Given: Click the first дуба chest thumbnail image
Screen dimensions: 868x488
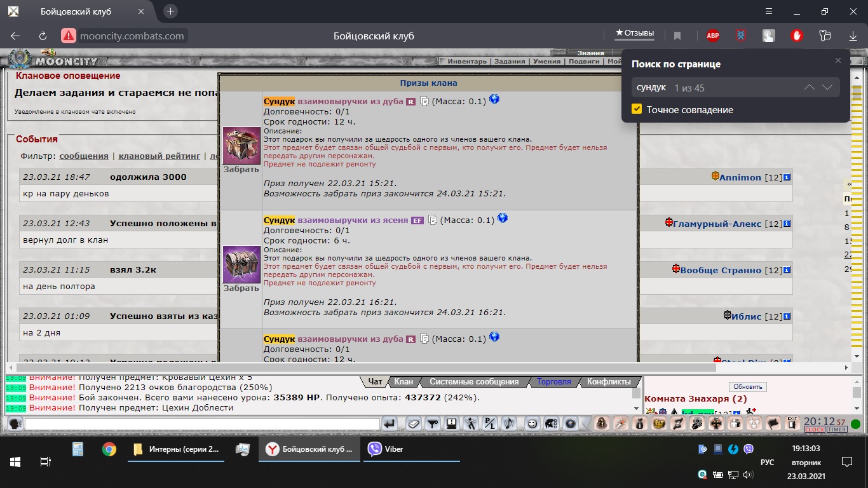Looking at the screenshot, I should [x=241, y=146].
